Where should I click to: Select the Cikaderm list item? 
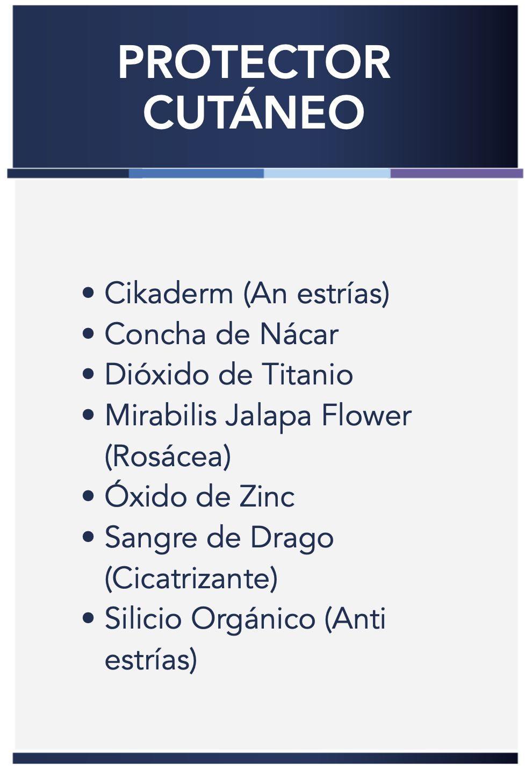coord(247,294)
